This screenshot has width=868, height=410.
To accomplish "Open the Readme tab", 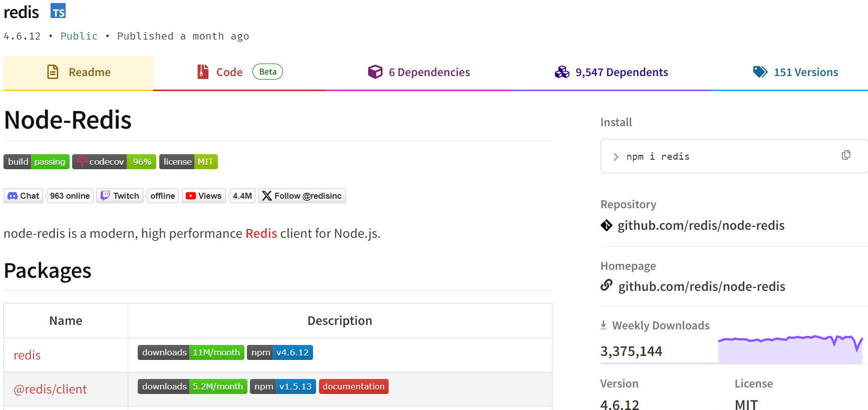I will pyautogui.click(x=78, y=73).
